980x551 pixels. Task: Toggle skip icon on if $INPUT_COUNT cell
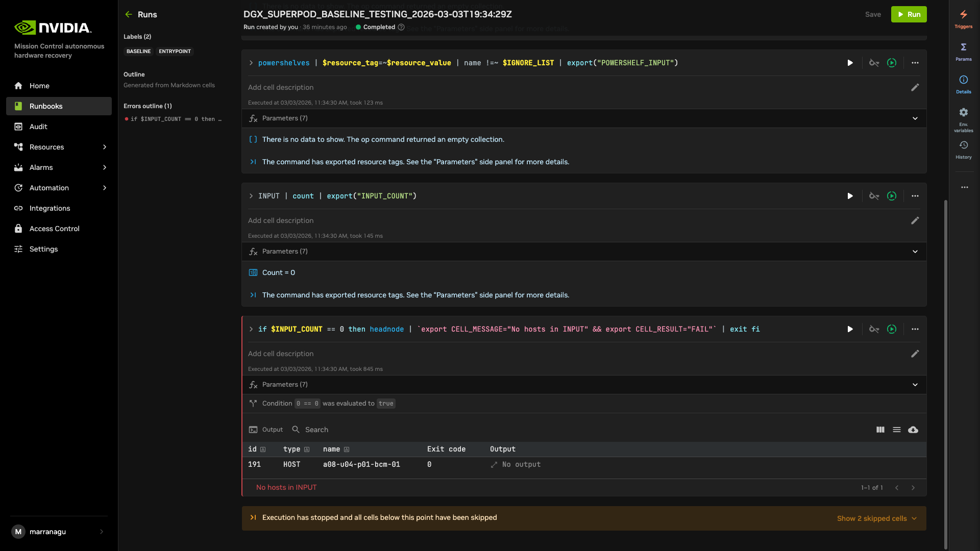(x=874, y=329)
